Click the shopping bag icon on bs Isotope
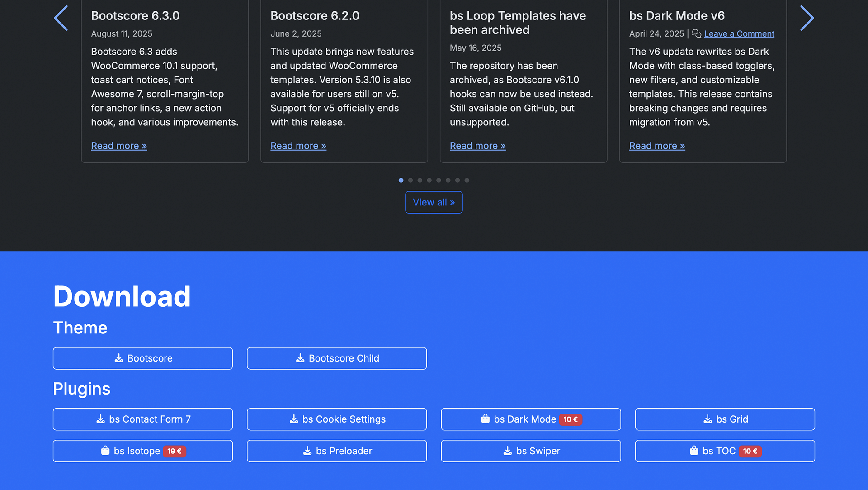This screenshot has width=868, height=490. pyautogui.click(x=105, y=450)
